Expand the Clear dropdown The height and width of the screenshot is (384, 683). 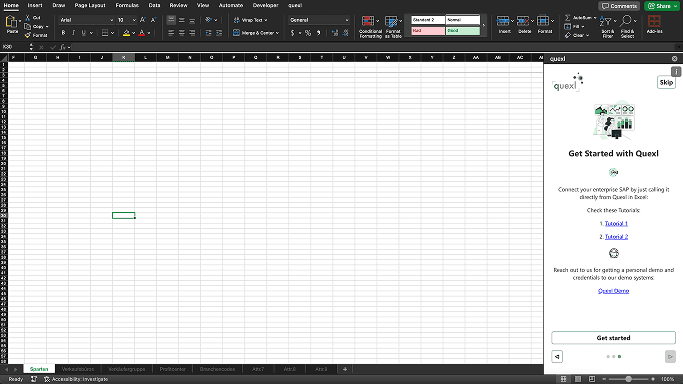point(588,35)
